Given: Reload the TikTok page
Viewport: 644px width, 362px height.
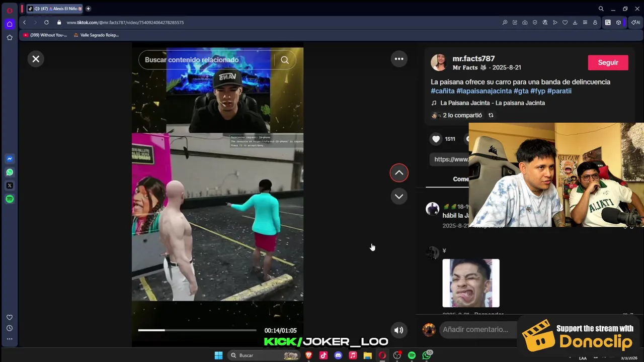Looking at the screenshot, I should point(46,23).
